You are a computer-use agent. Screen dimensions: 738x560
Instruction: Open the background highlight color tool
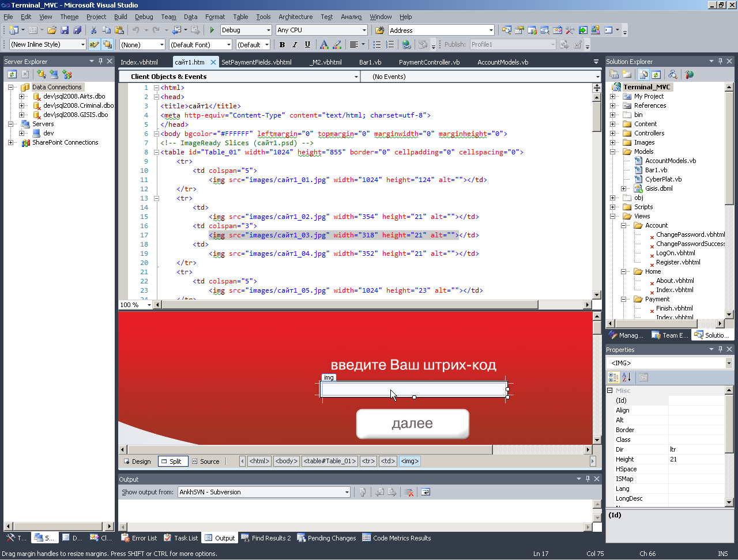(337, 44)
